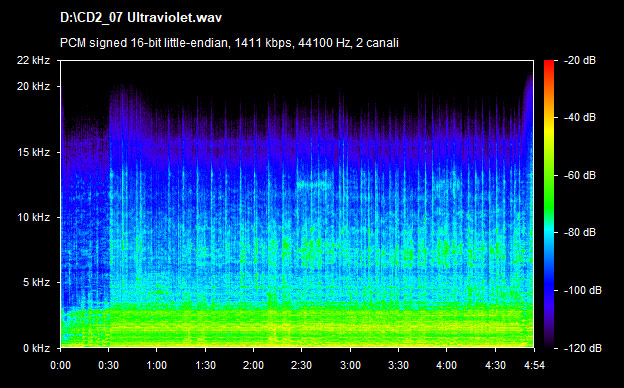Click the -80 dB scale label

coord(580,232)
